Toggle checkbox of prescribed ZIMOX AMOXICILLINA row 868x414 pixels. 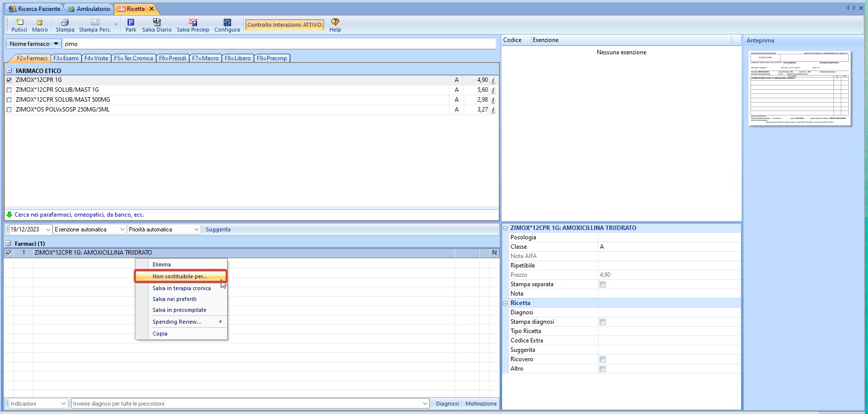click(x=8, y=253)
